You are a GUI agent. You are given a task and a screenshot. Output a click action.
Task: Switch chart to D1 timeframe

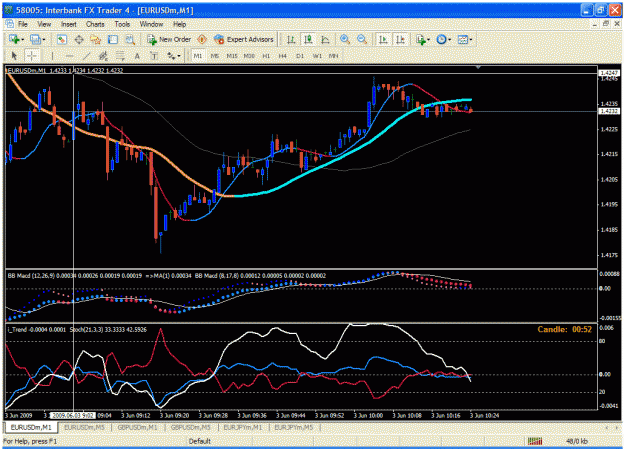(300, 56)
